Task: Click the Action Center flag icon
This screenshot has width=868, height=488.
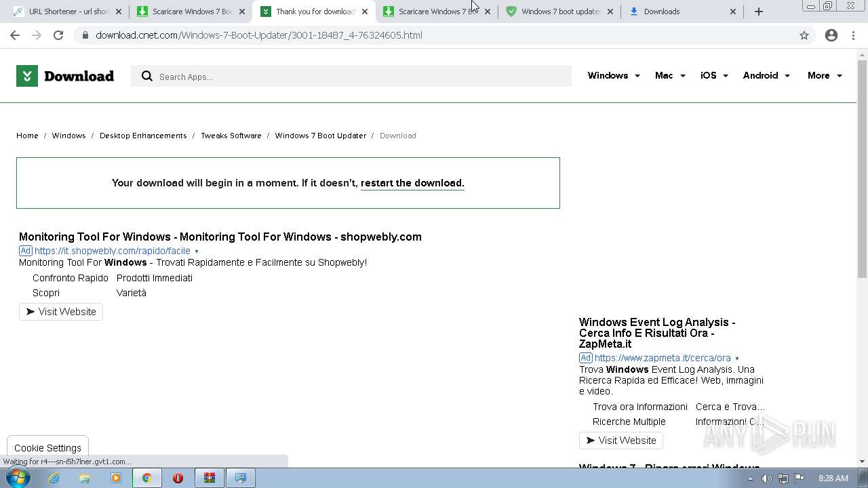Action: point(800,479)
